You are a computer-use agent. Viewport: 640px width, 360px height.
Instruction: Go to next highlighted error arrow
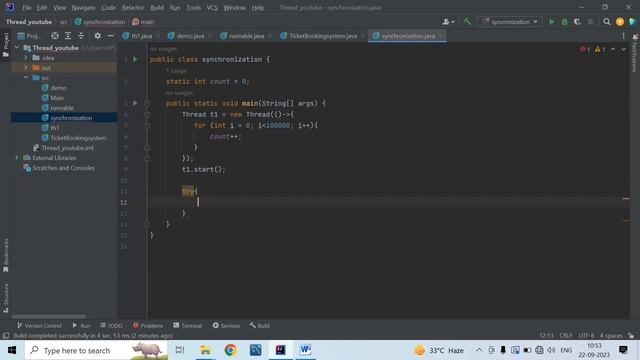623,49
